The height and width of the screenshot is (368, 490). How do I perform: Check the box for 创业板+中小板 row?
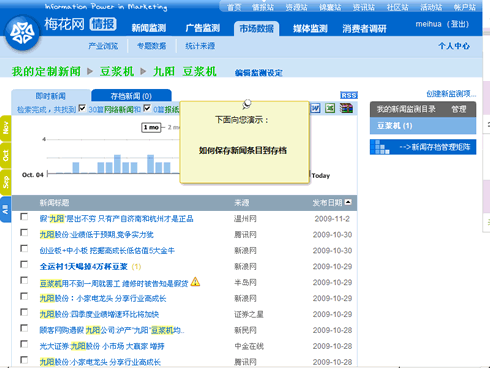click(24, 248)
